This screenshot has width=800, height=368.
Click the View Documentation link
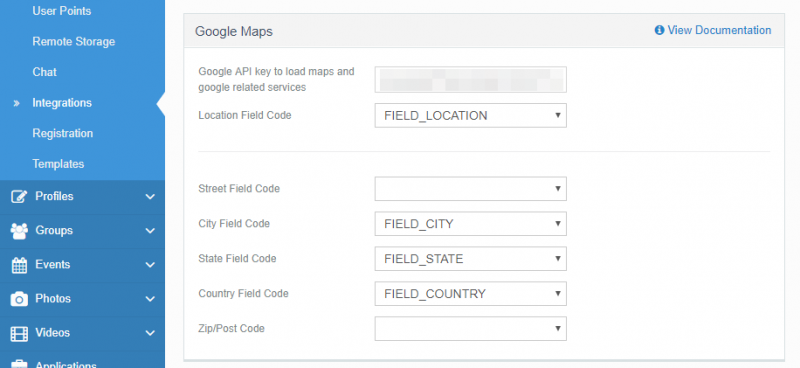click(x=719, y=30)
